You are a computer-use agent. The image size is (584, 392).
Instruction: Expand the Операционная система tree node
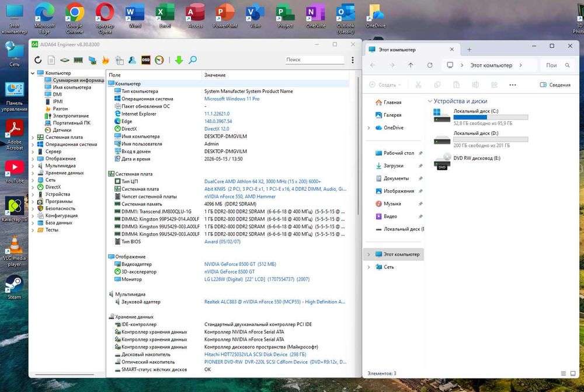point(33,144)
